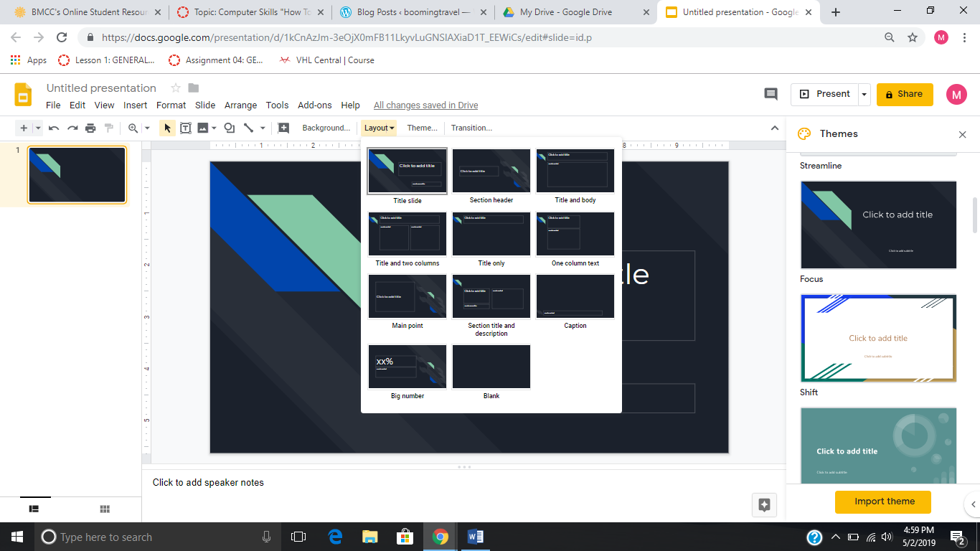Click the Print icon
This screenshot has width=980, height=551.
[90, 128]
